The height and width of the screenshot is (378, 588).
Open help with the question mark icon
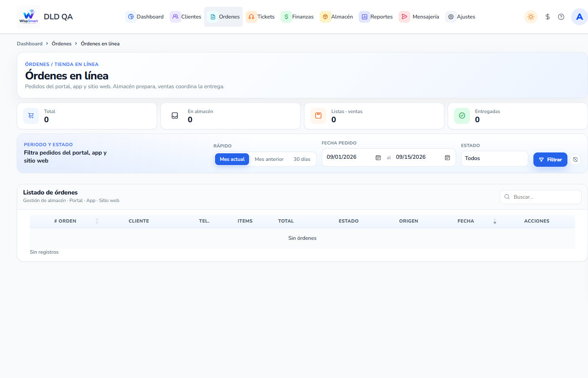[561, 17]
